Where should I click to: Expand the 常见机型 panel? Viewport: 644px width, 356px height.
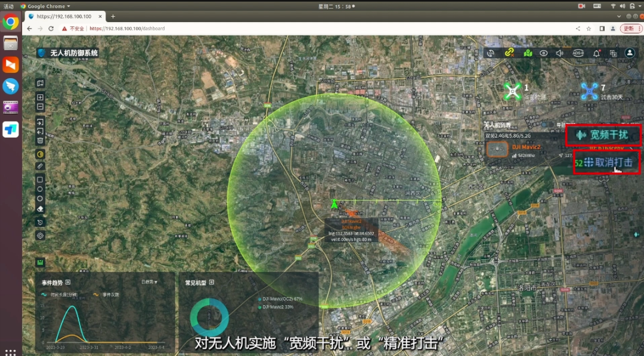[212, 282]
